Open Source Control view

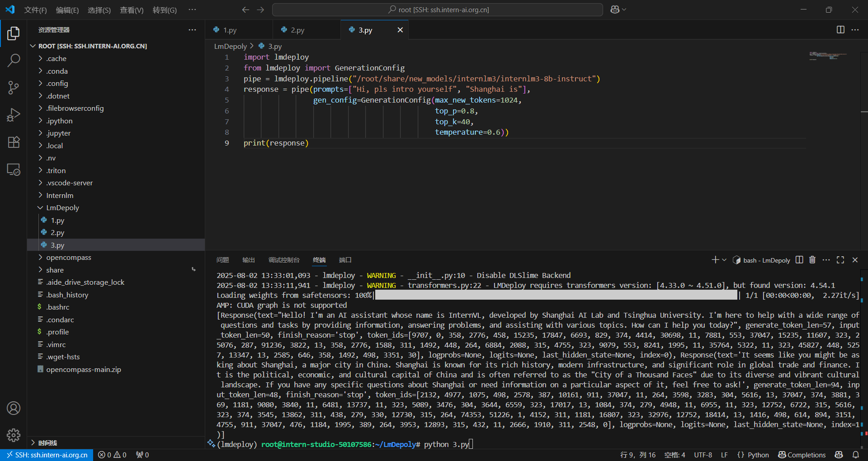point(14,88)
